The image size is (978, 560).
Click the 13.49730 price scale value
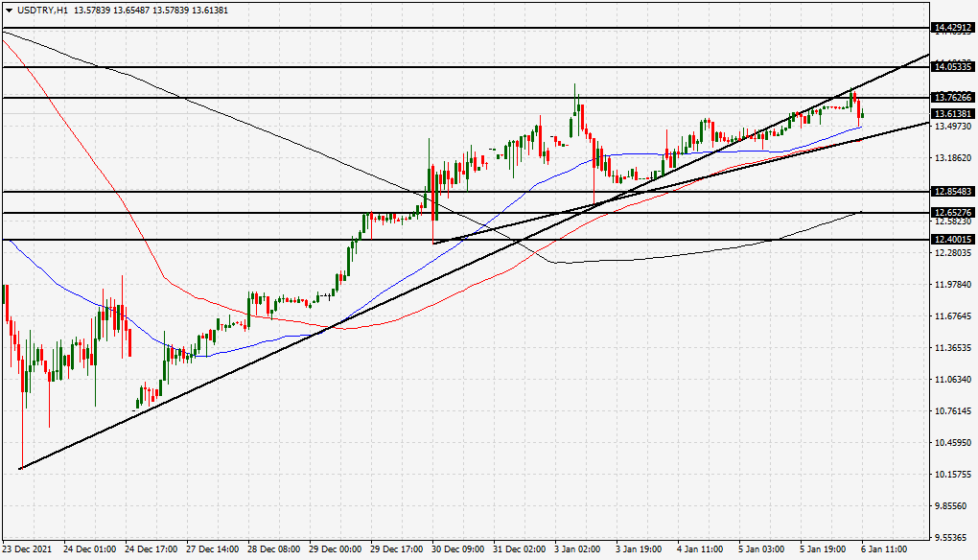click(953, 126)
